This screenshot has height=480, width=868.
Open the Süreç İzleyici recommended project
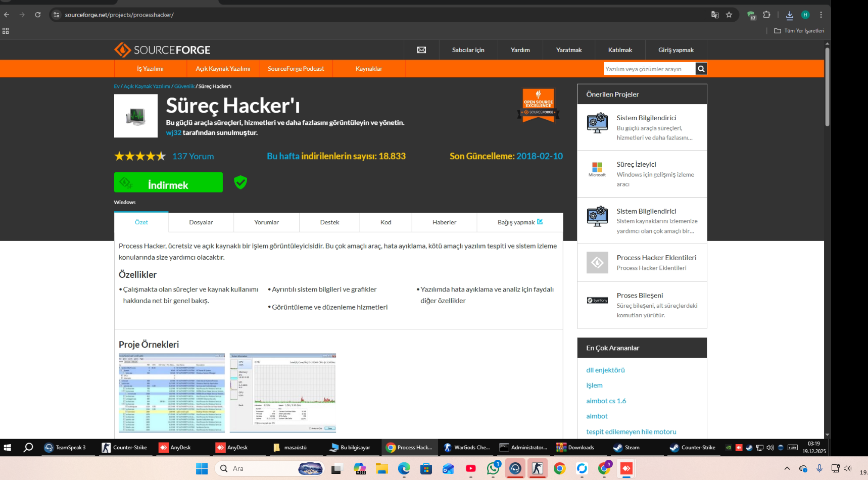642,174
